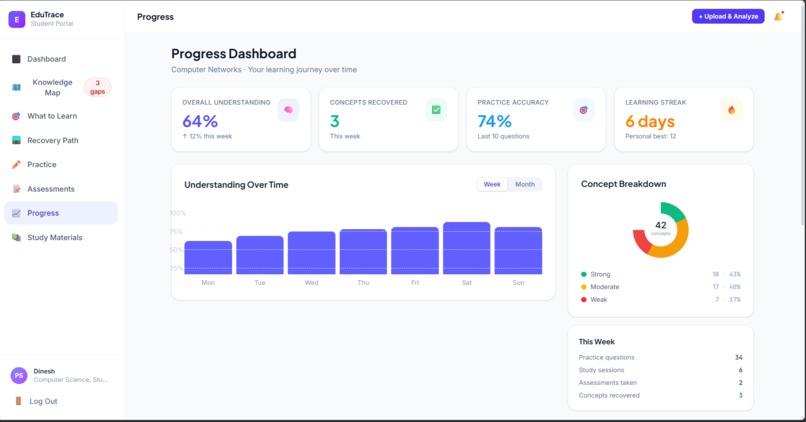Click the Dashboard sidebar icon
This screenshot has height=422, width=806.
(x=16, y=59)
